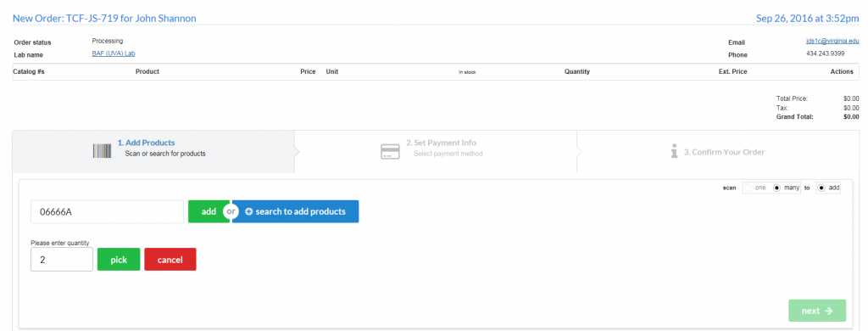Click the red cancel button
The height and width of the screenshot is (331, 868).
[x=170, y=260]
